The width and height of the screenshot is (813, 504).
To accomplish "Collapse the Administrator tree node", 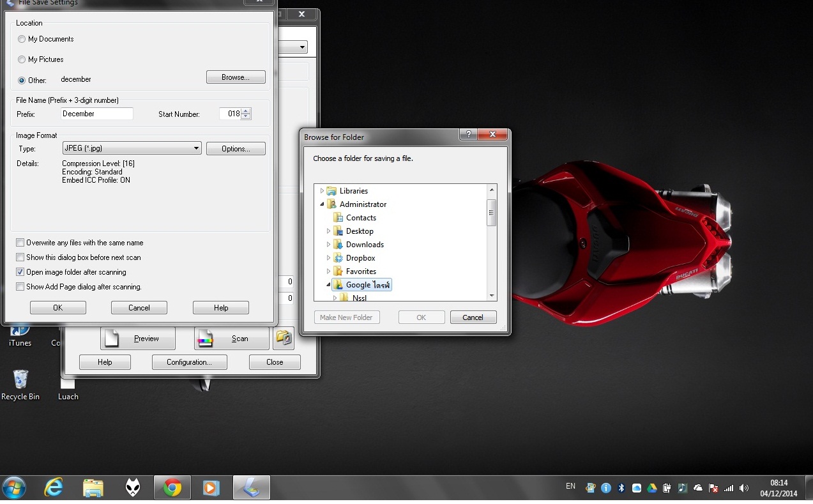I will tap(322, 204).
